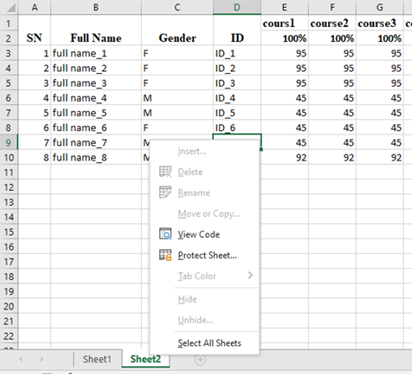Click the 92 value in cours1 column
The width and height of the screenshot is (412, 374).
click(285, 157)
